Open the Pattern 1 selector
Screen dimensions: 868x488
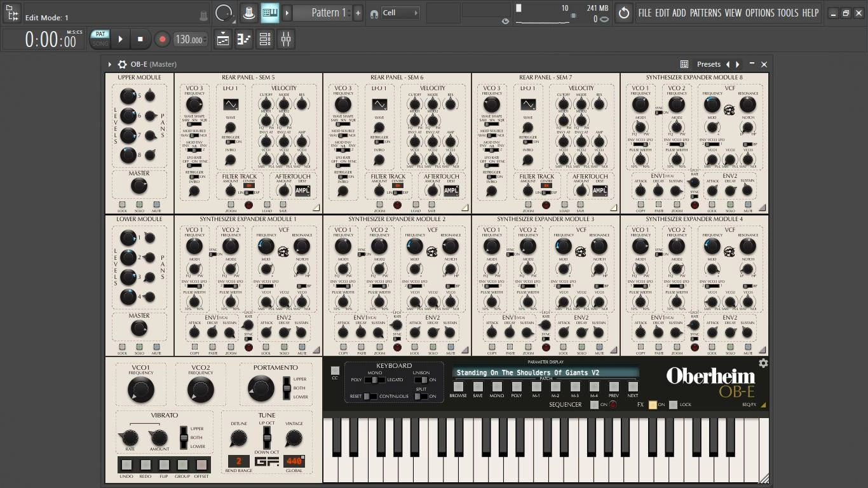(x=324, y=13)
